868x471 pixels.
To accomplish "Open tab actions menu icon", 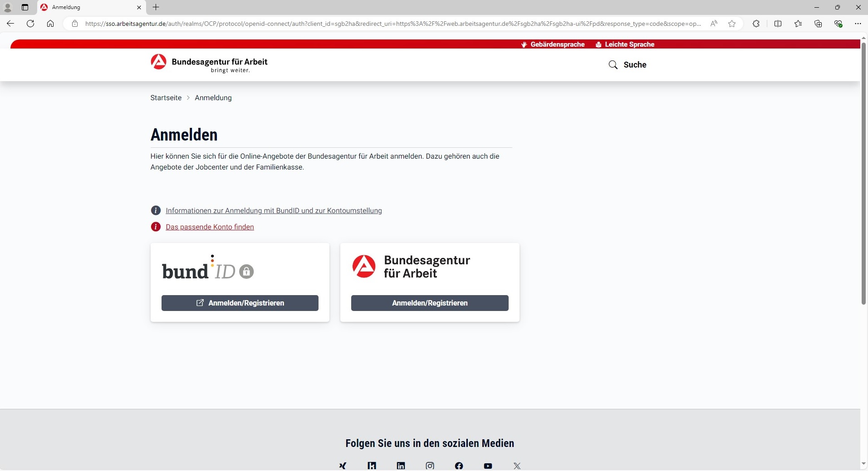I will pyautogui.click(x=25, y=7).
